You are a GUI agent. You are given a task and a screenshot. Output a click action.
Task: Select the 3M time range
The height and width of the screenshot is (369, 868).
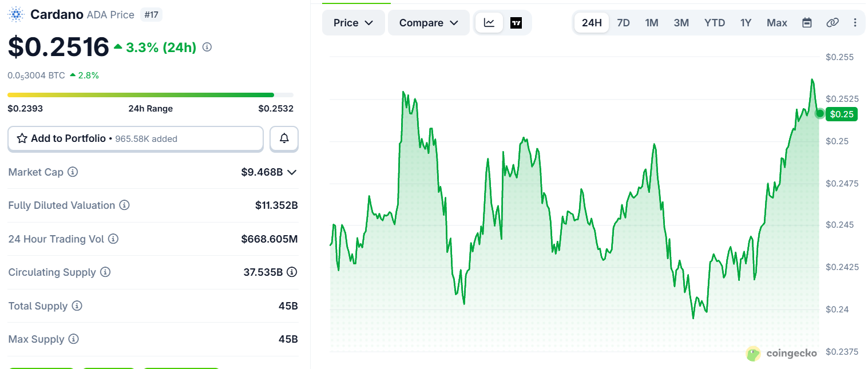[681, 23]
